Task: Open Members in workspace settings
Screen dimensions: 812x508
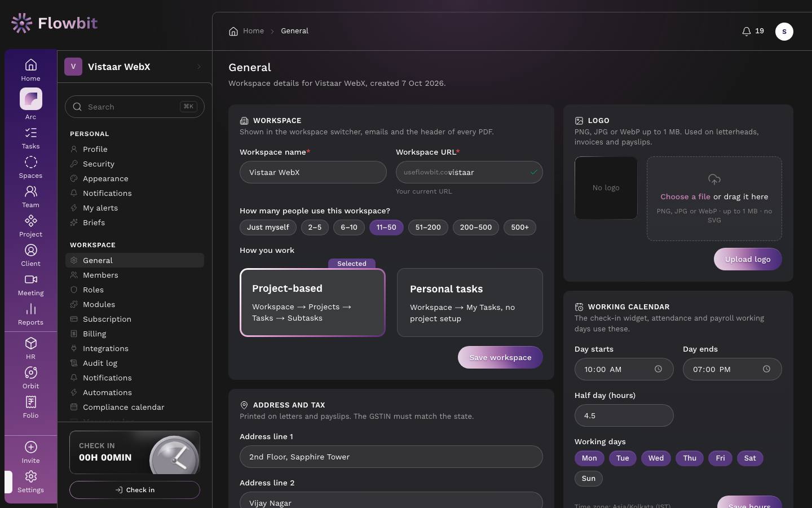Action: 135,275
